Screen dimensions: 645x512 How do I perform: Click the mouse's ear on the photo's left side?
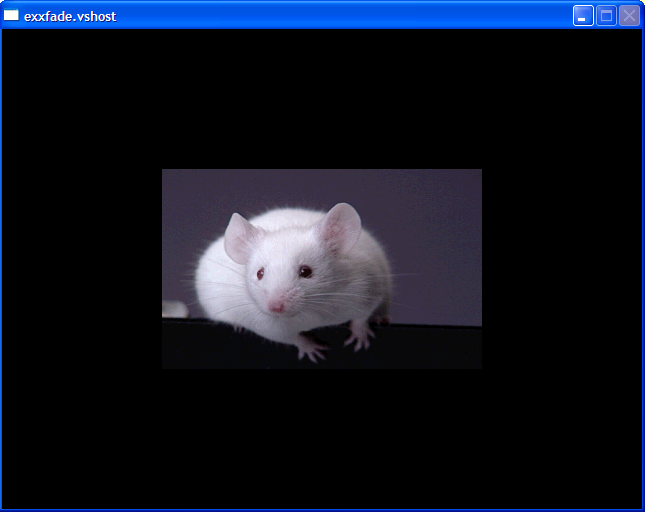pos(240,238)
